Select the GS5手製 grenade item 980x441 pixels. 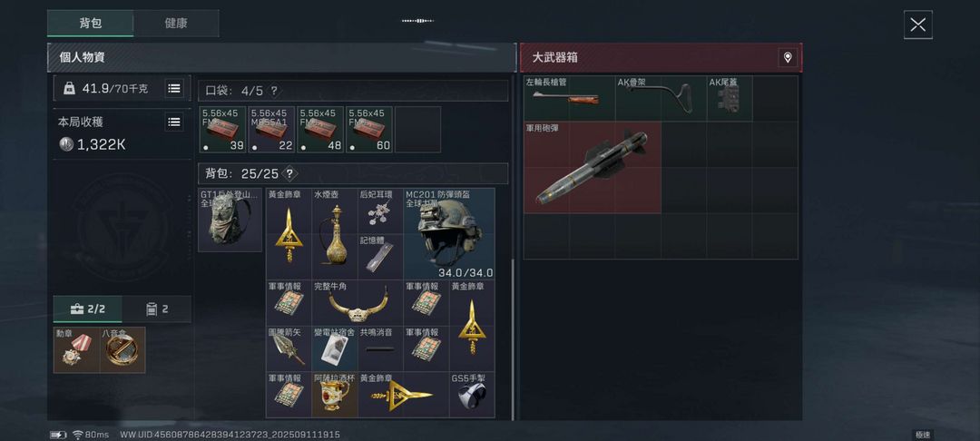(472, 395)
